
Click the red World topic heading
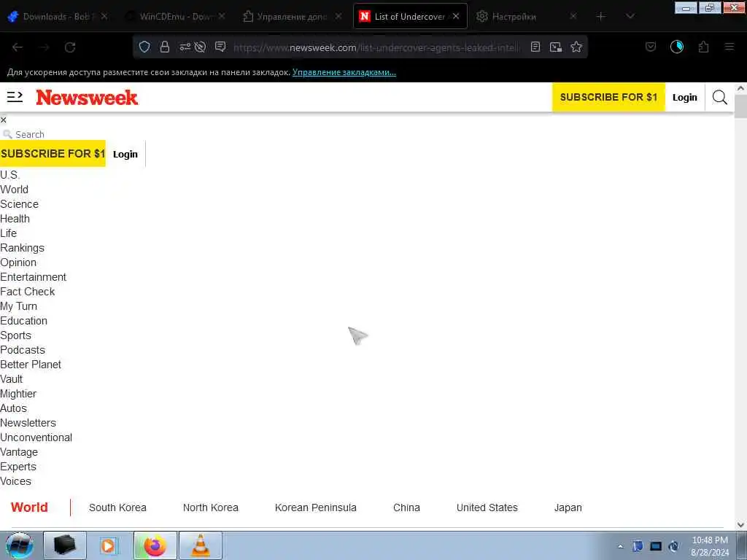pyautogui.click(x=29, y=507)
